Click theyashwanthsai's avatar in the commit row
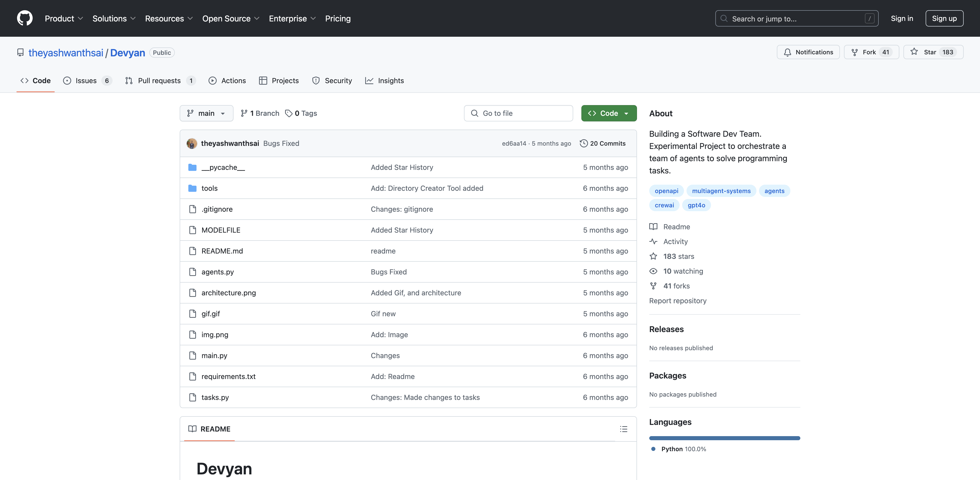 [192, 143]
